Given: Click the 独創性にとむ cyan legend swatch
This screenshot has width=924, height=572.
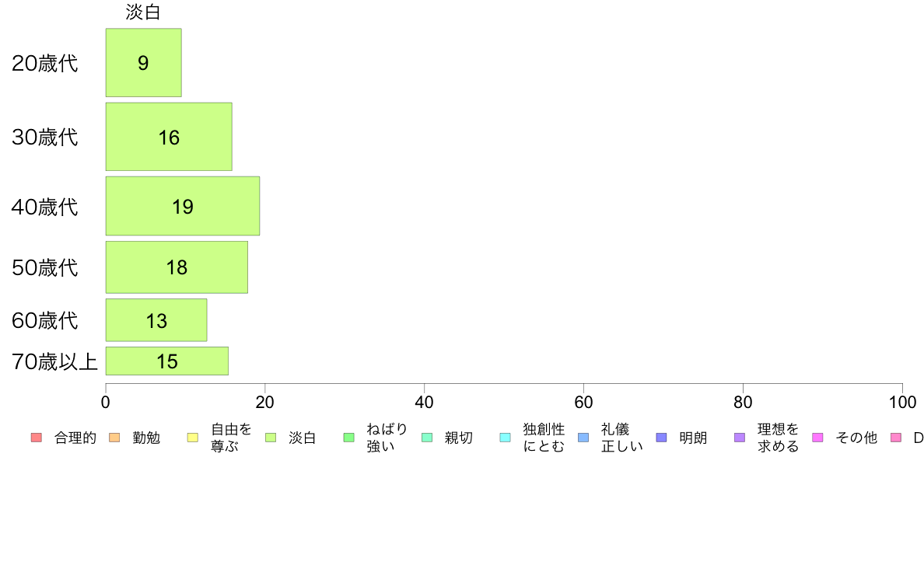Looking at the screenshot, I should click(505, 438).
